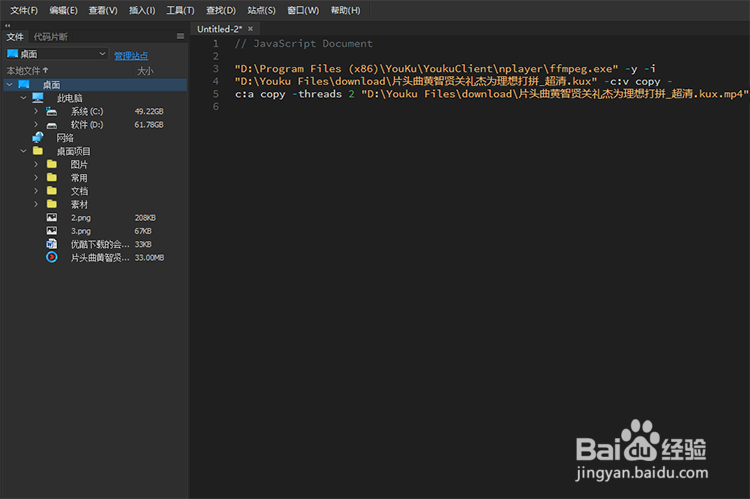Click the ffmpeg.exe path string in code

coord(426,69)
